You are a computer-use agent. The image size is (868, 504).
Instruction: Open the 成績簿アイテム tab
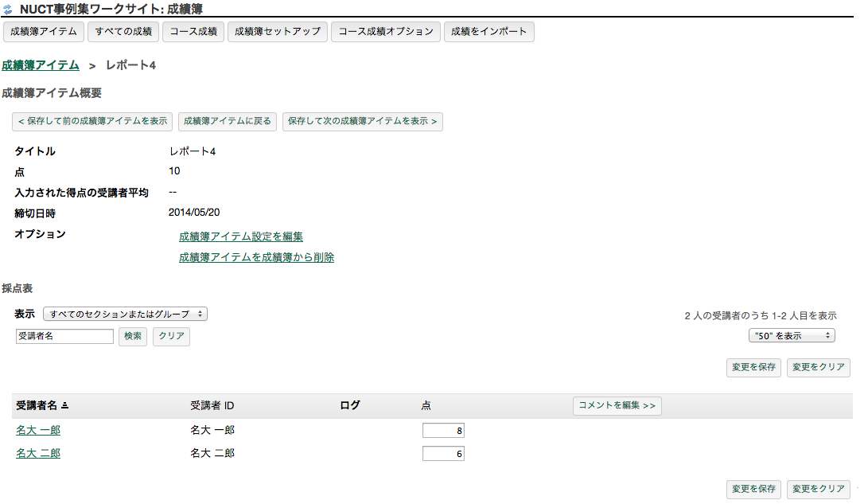point(44,32)
